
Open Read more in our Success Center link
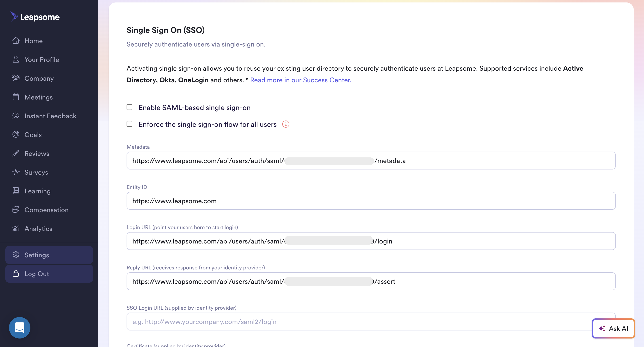[301, 80]
